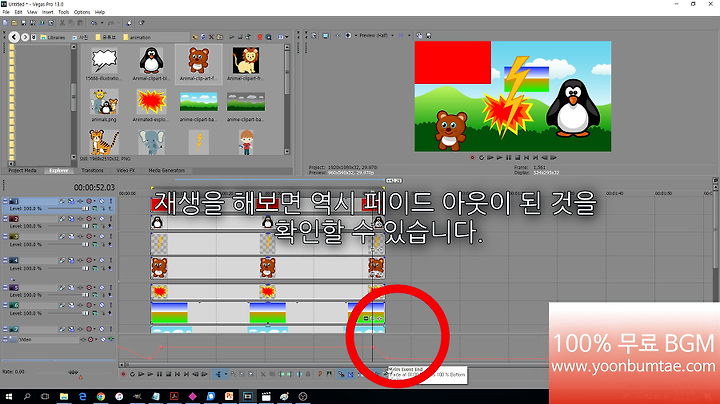Click the track 5 Level slider handle

(x=85, y=295)
